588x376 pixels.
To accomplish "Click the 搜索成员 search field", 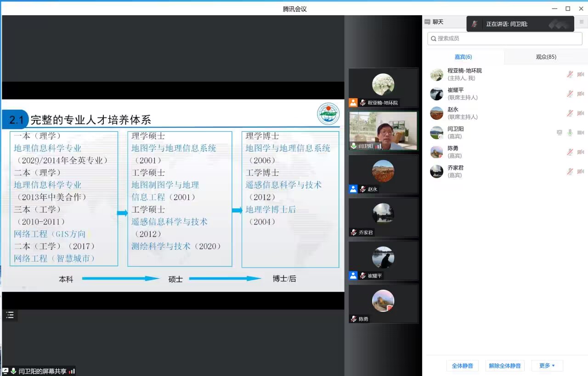I will pyautogui.click(x=504, y=39).
